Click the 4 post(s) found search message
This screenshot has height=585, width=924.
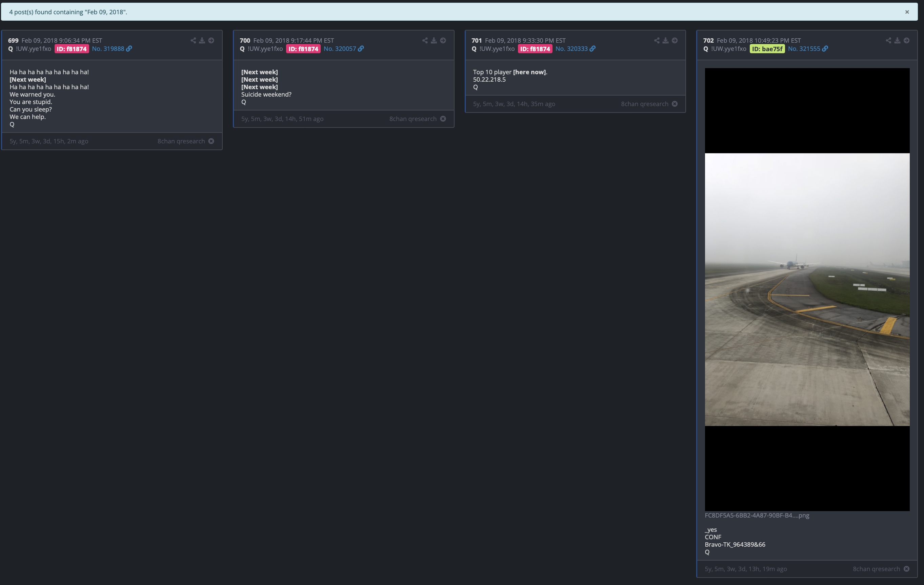[x=68, y=12]
